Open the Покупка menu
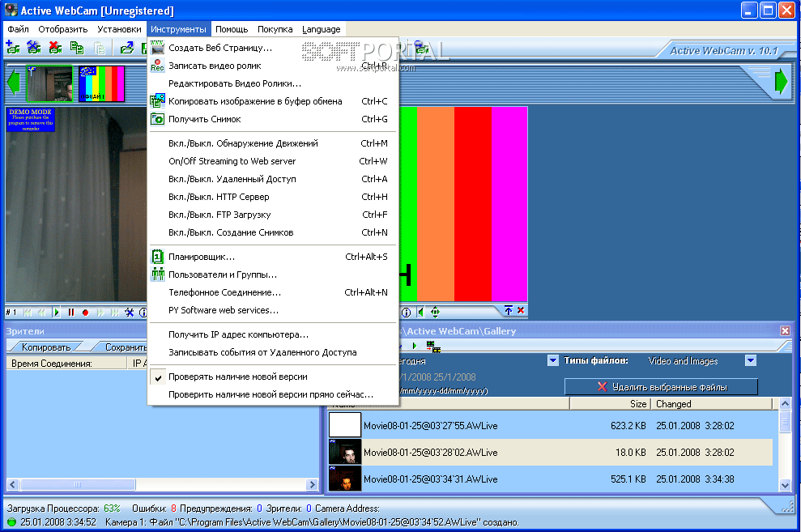The width and height of the screenshot is (801, 532). click(x=275, y=30)
